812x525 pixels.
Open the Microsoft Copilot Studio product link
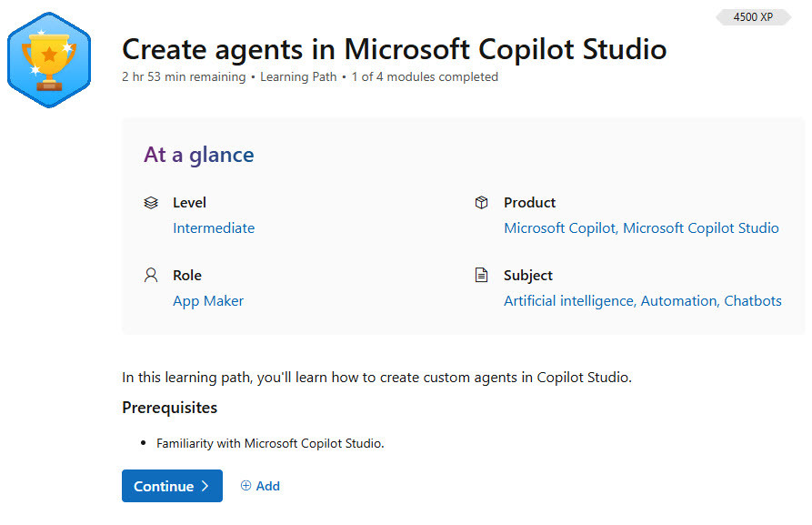(701, 228)
